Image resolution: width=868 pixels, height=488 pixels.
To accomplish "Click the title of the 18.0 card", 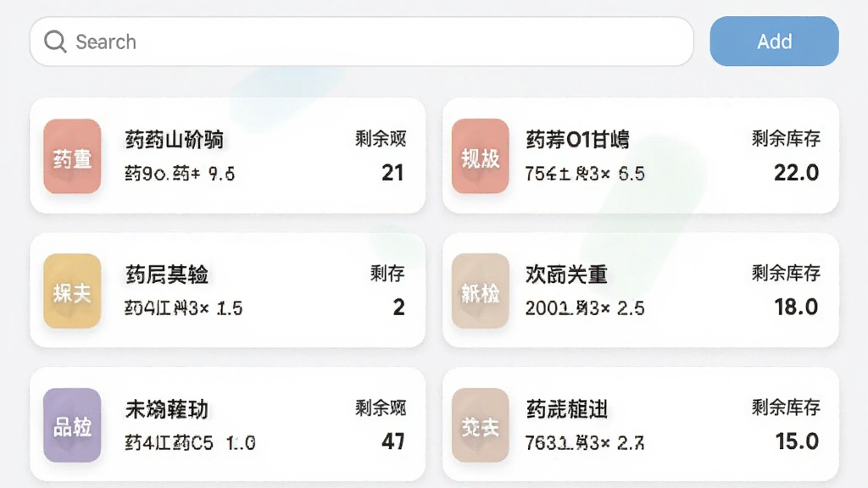I will (x=566, y=274).
